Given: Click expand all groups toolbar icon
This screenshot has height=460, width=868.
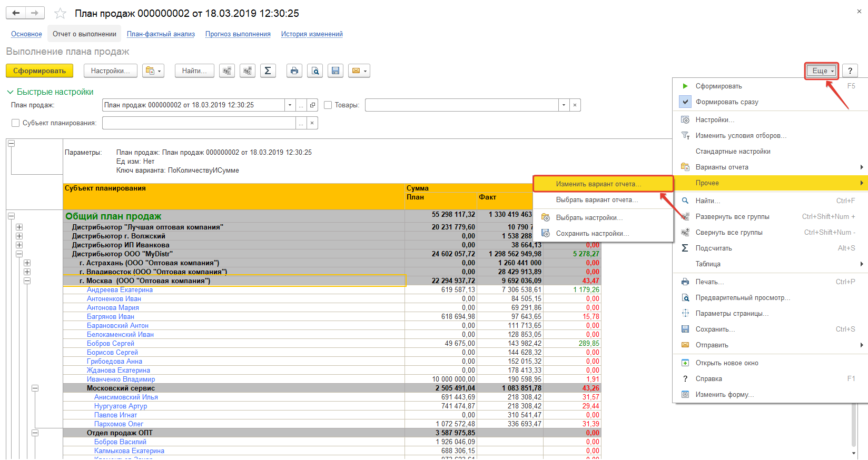Looking at the screenshot, I should click(x=228, y=71).
